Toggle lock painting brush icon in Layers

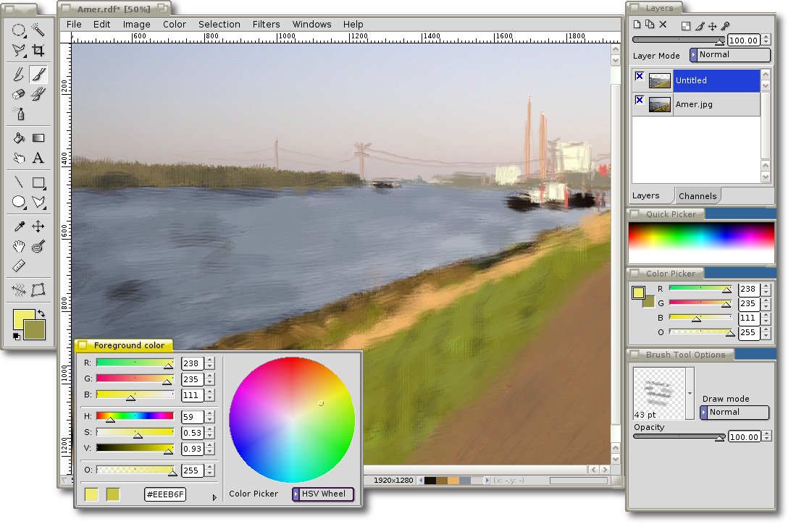click(x=700, y=26)
